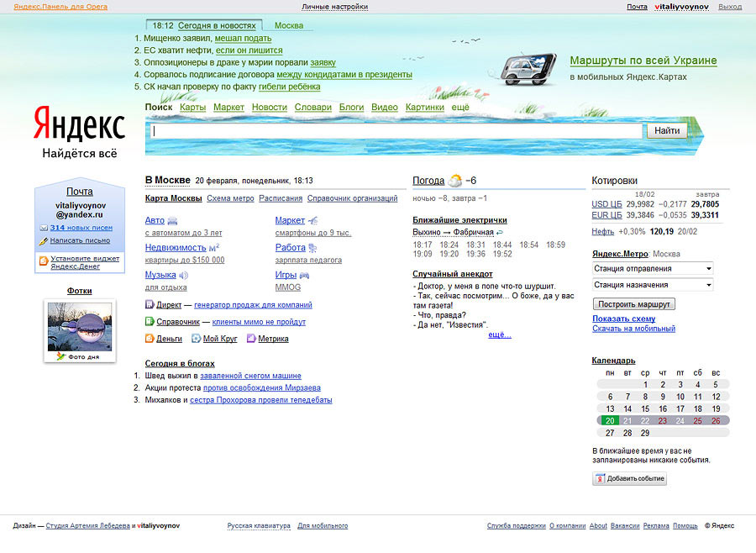Click inside the Yandex search field

click(378, 130)
